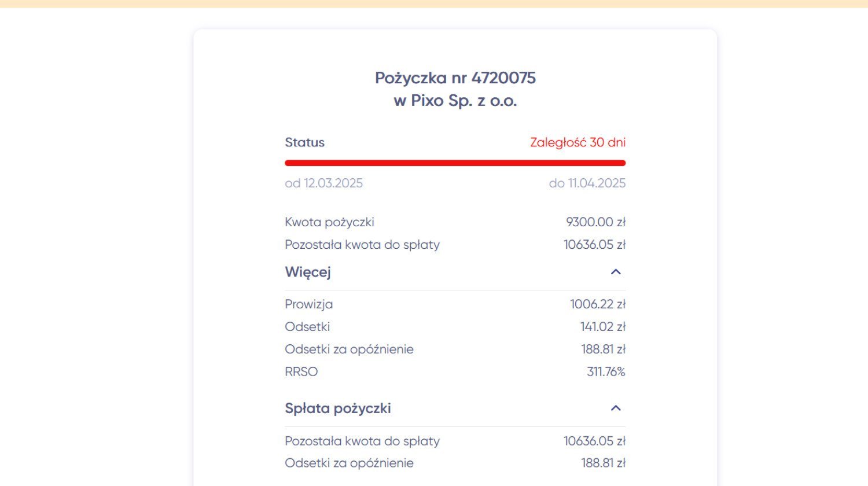This screenshot has height=486, width=868.
Task: Click the red overdue progress bar
Action: [x=455, y=163]
